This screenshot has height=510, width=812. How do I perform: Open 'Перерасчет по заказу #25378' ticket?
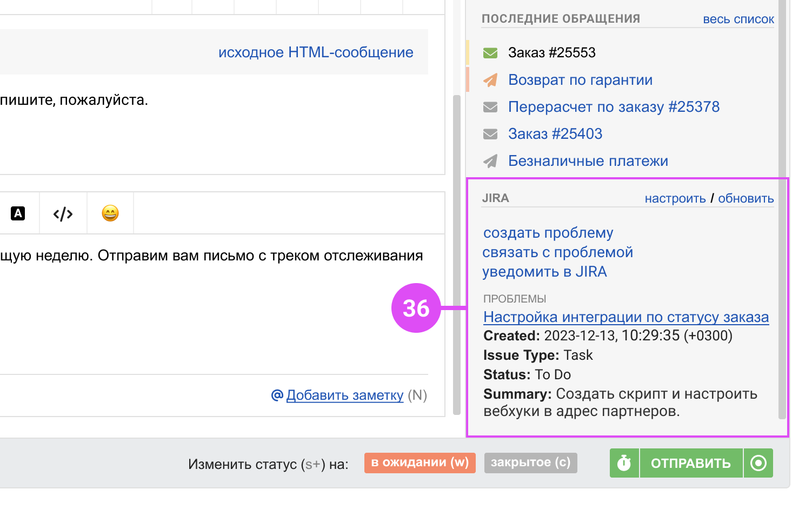614,107
